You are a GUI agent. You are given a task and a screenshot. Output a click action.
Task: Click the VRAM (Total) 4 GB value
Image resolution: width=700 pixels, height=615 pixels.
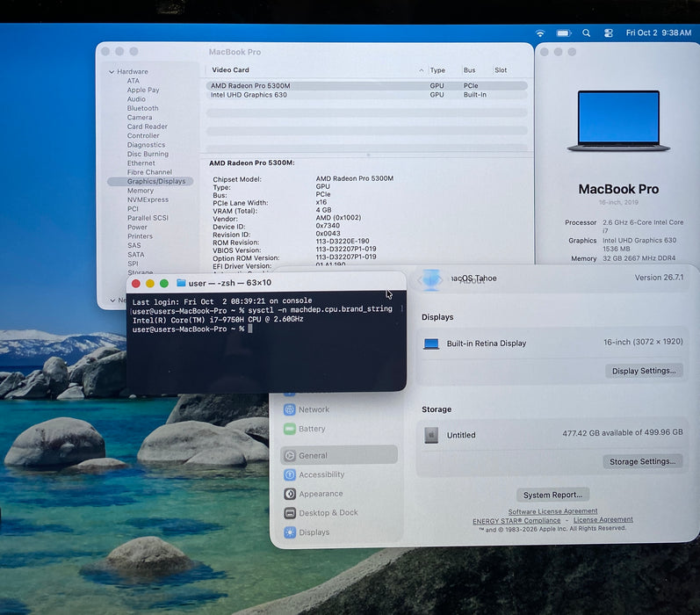coord(324,210)
